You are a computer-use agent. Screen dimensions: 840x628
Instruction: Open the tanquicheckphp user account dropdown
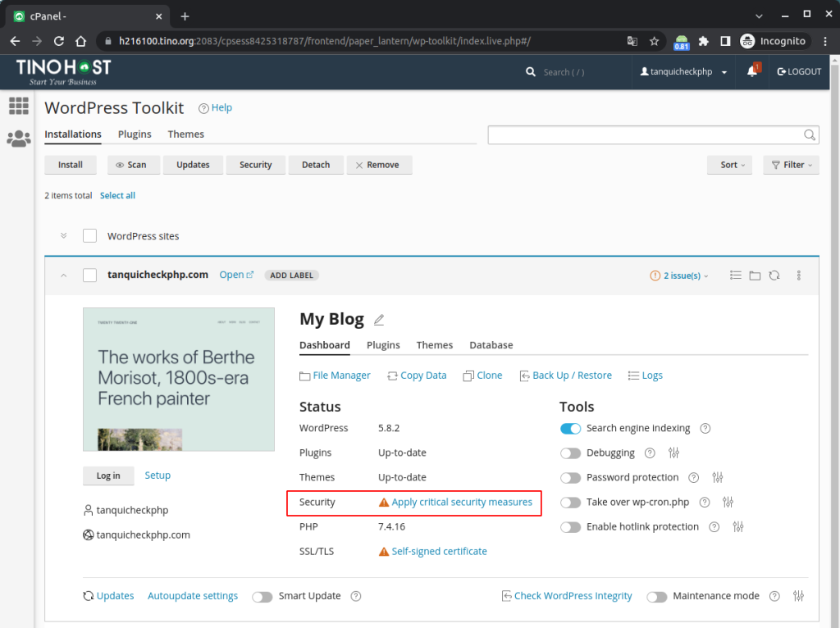[x=684, y=72]
